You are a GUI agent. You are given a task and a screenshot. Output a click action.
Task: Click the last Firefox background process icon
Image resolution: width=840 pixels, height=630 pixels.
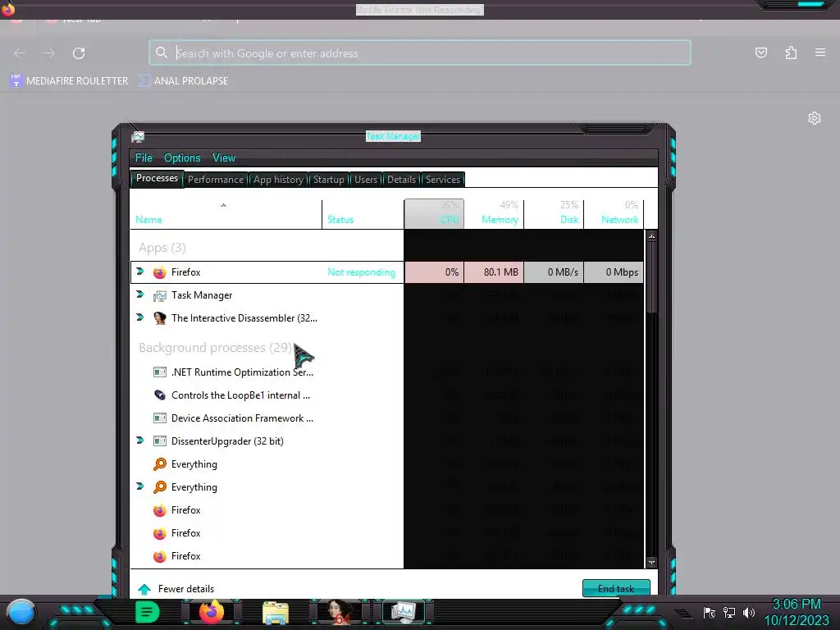coord(160,557)
